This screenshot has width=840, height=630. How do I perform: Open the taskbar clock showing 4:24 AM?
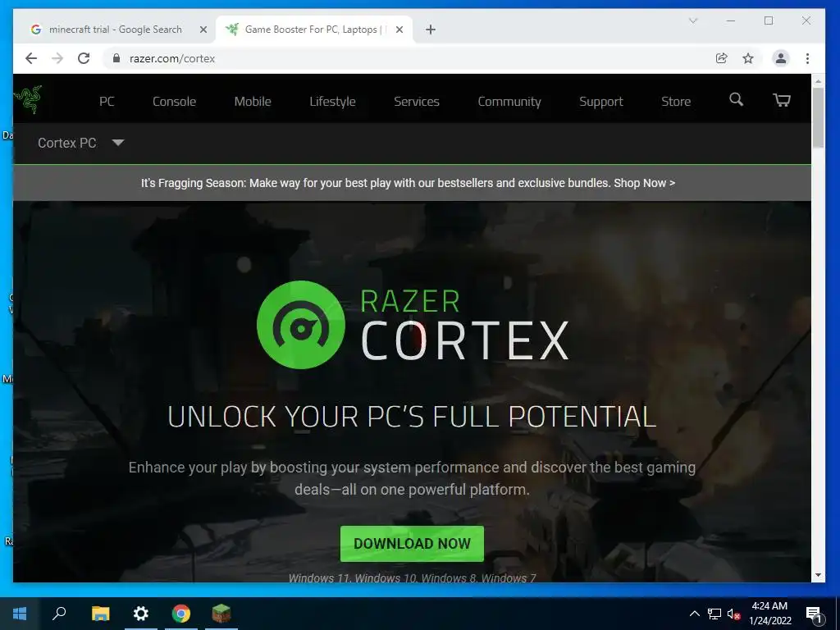pyautogui.click(x=769, y=614)
